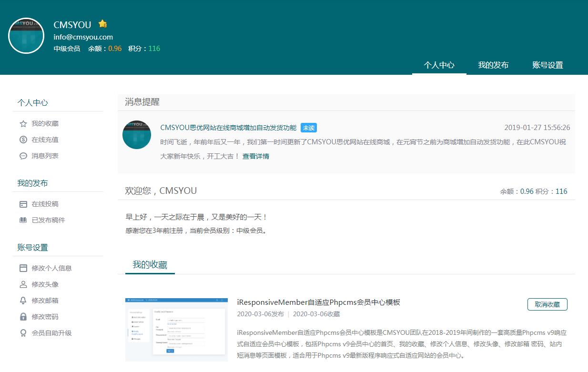Screen dimensions: 588x372
Task: Click the lock icon beside 修改密码
Action: pos(23,317)
